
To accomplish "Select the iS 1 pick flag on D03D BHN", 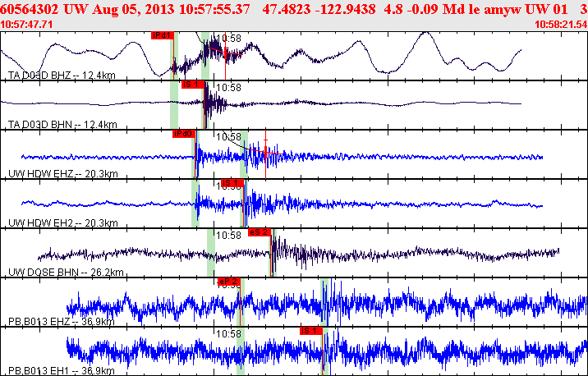I will pyautogui.click(x=193, y=85).
